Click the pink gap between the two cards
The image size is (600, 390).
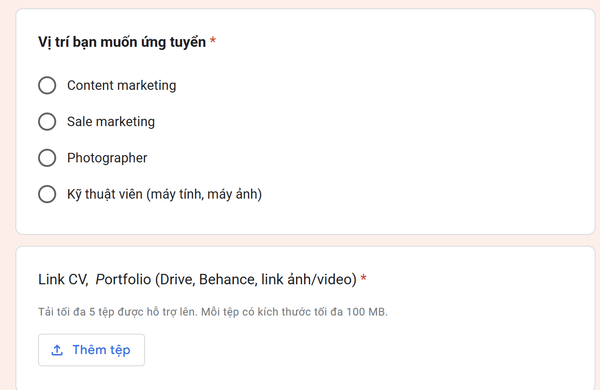coord(305,240)
